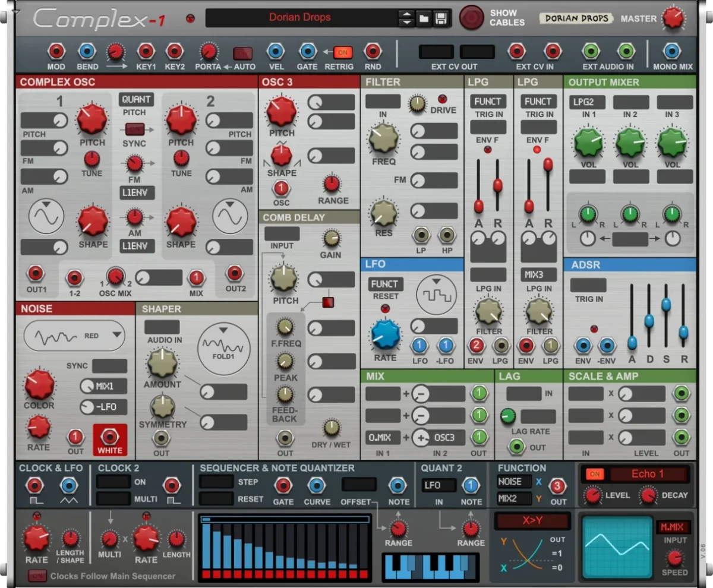Click the Noise COLOR knob
Screen dimensions: 713x588
click(39, 384)
